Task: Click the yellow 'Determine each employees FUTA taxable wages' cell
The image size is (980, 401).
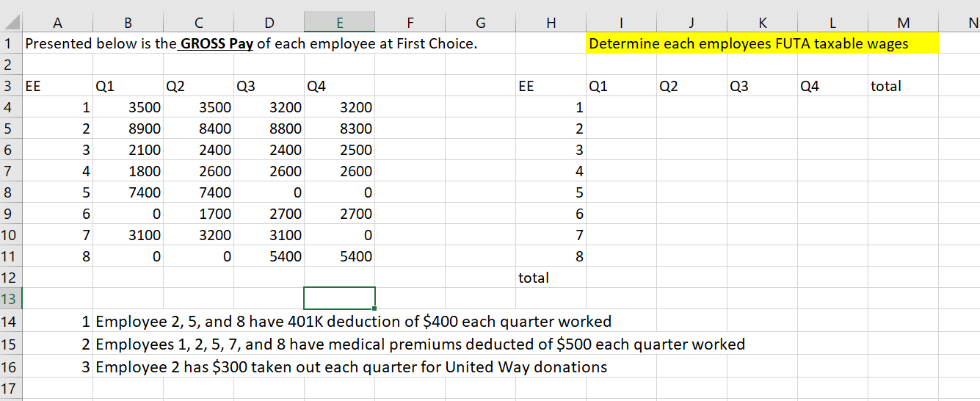Action: click(x=762, y=44)
